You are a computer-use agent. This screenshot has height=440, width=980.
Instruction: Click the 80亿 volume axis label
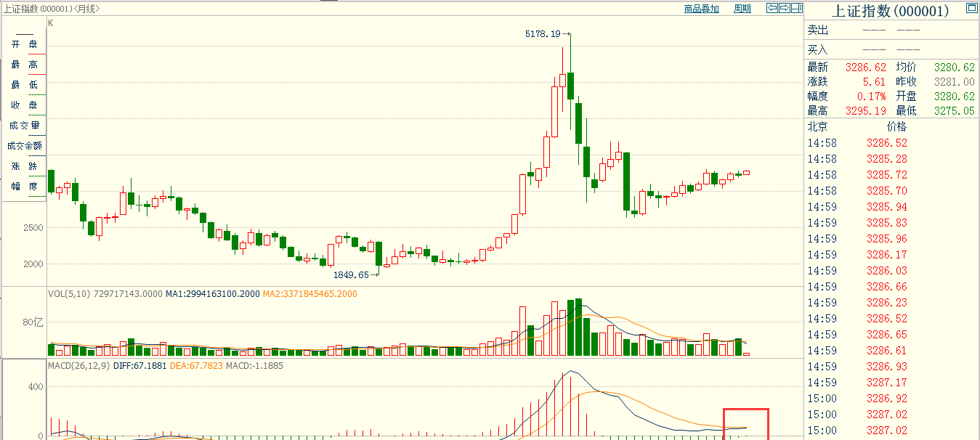tap(33, 322)
